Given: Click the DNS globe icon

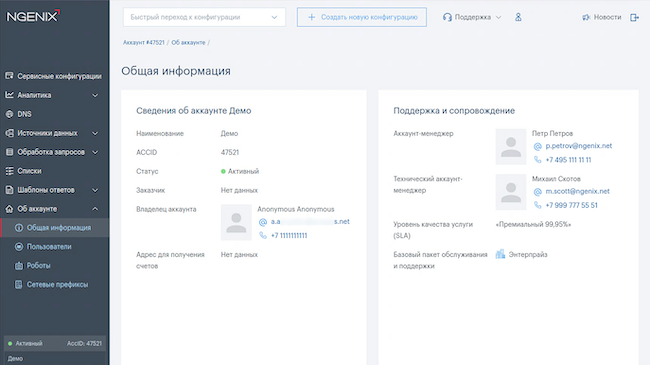Looking at the screenshot, I should 9,114.
